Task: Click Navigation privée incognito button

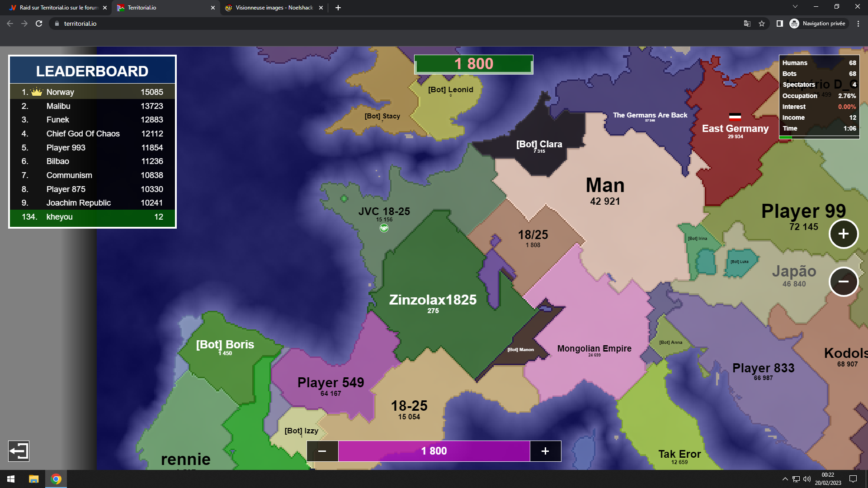Action: coord(818,23)
